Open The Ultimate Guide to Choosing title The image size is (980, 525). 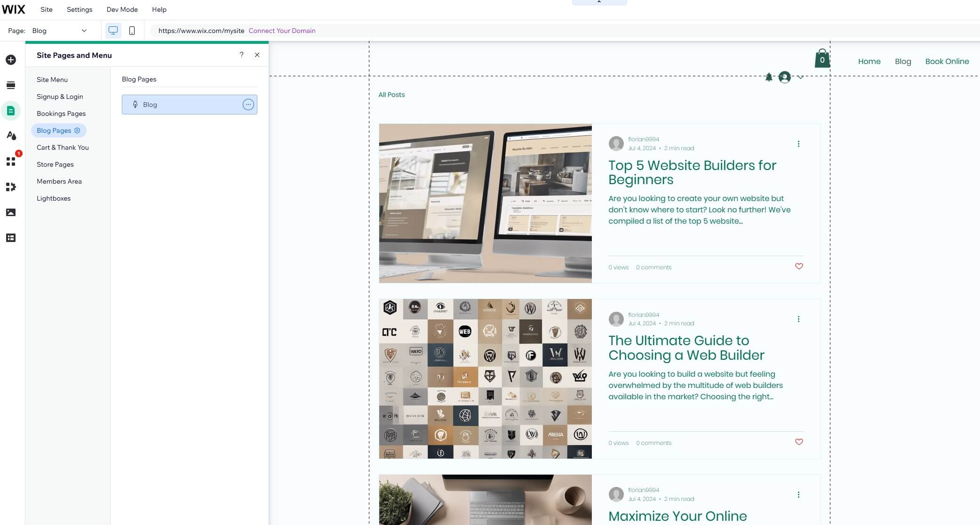(x=686, y=348)
